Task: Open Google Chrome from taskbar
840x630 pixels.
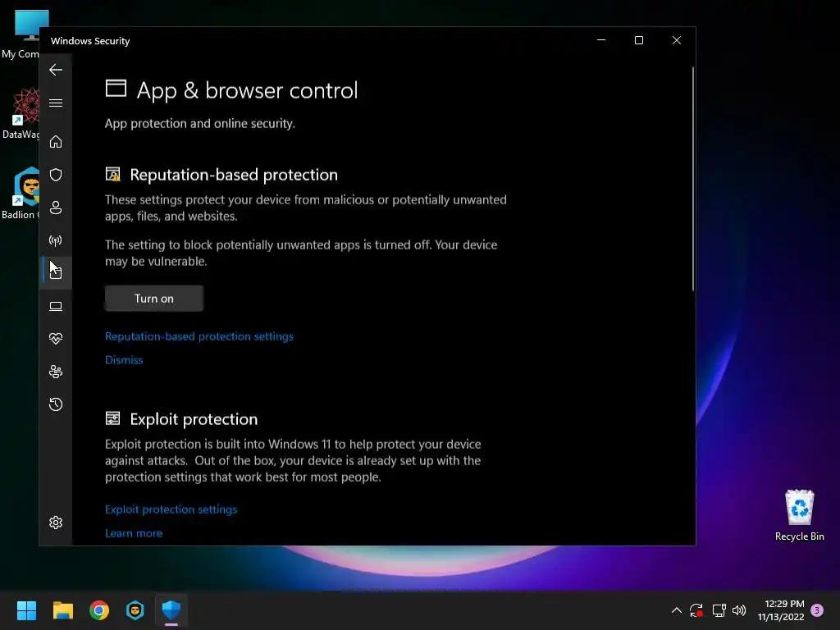Action: pos(99,610)
